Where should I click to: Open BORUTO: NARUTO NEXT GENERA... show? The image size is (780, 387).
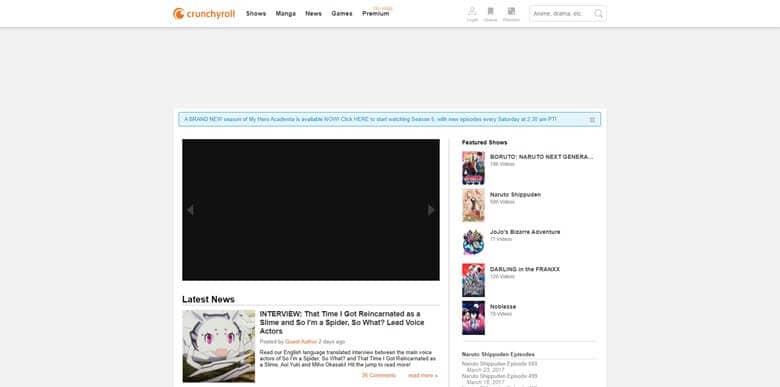(x=541, y=157)
